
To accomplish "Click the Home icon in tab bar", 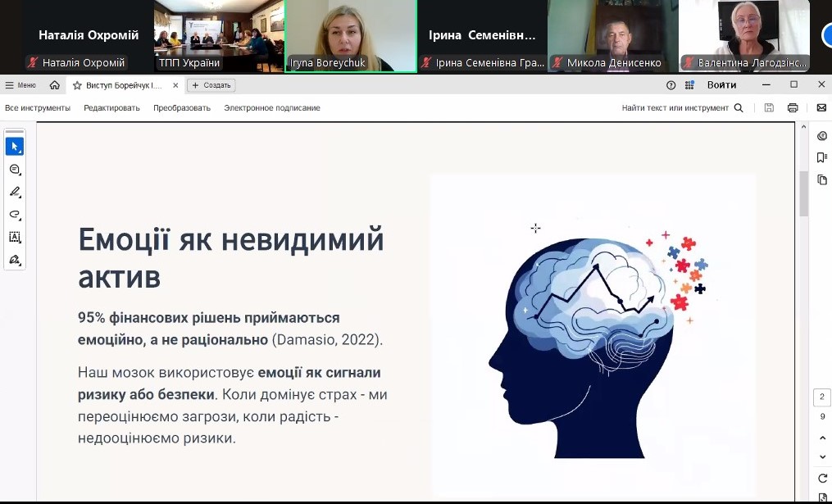I will pos(54,85).
